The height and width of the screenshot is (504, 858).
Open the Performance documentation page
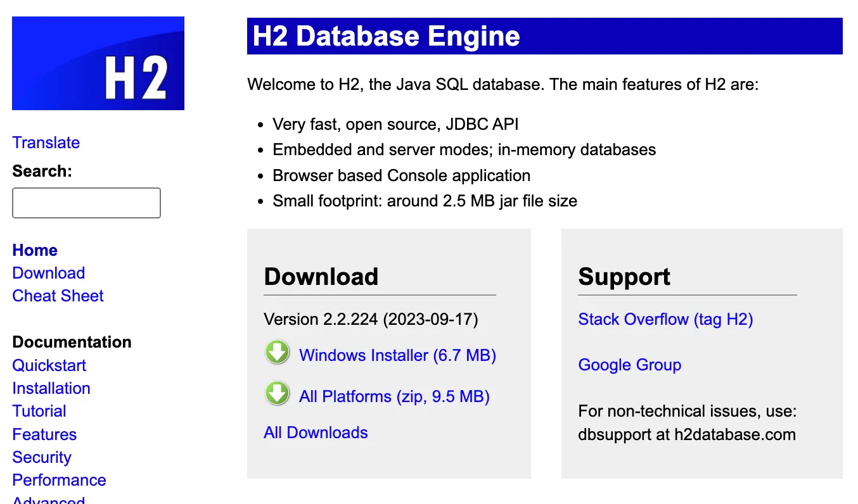[59, 480]
